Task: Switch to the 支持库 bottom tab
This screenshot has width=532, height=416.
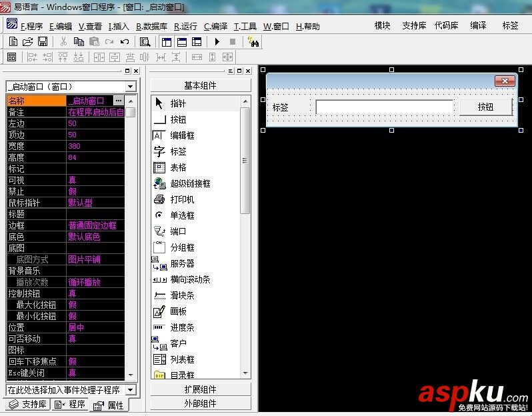Action: pos(28,404)
